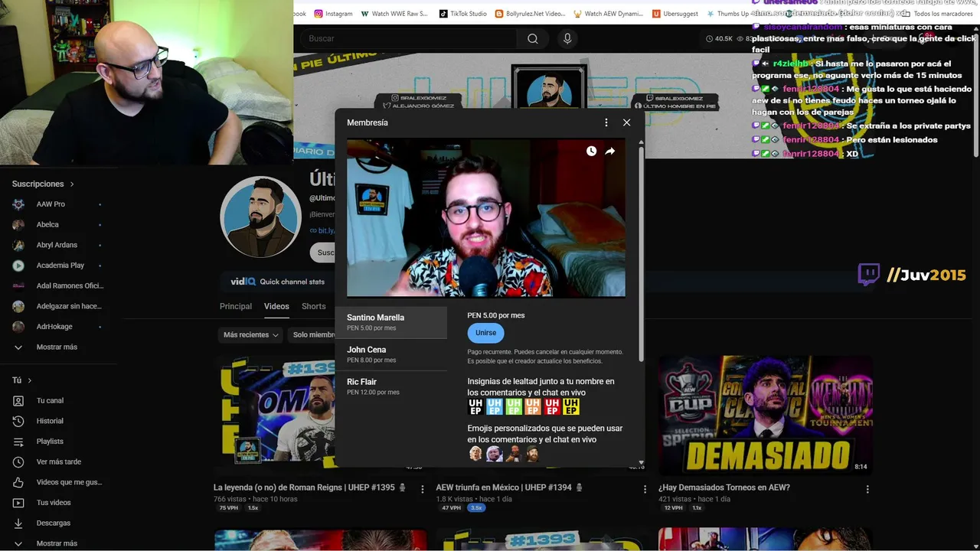Open the Tu canal sidebar icon
The image size is (980, 551).
click(x=18, y=401)
